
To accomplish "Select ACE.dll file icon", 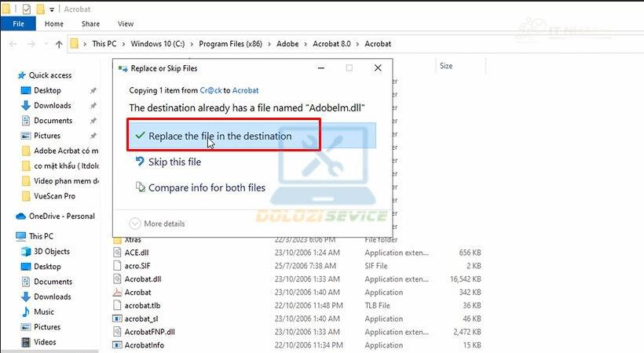I will click(118, 253).
